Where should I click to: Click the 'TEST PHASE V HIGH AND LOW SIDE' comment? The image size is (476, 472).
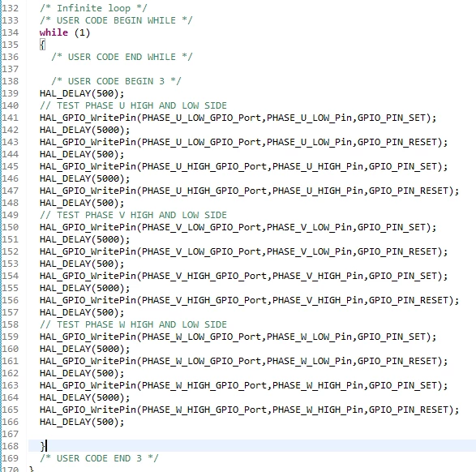coord(133,215)
